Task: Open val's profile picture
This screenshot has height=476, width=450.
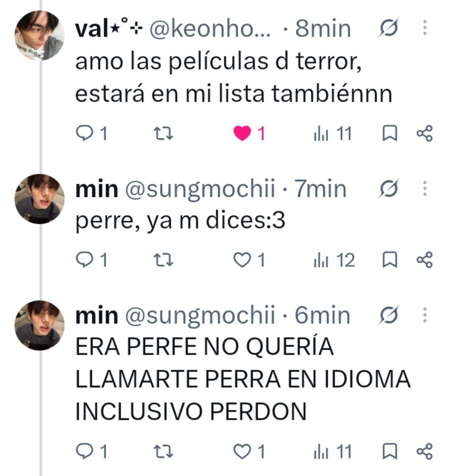Action: (39, 36)
